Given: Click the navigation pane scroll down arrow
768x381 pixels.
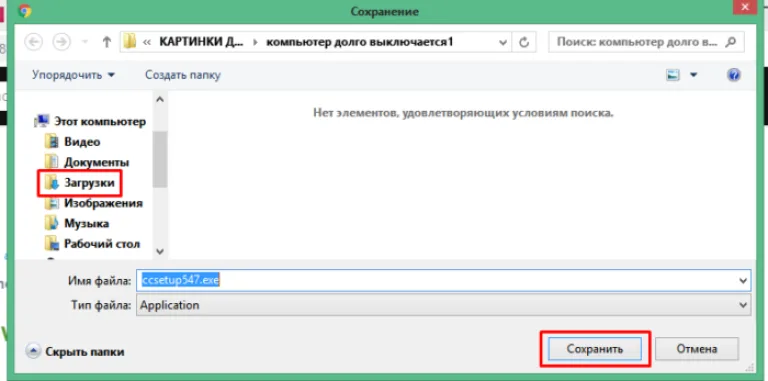Looking at the screenshot, I should click(x=160, y=251).
